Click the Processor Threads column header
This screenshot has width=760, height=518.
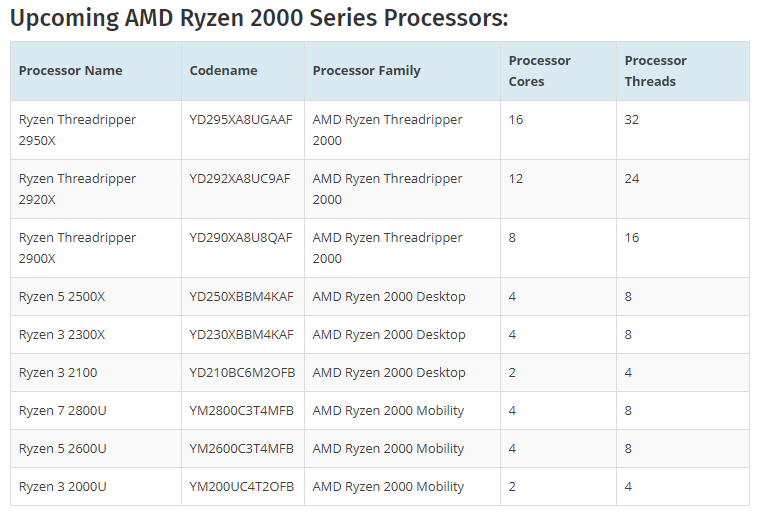pos(655,71)
